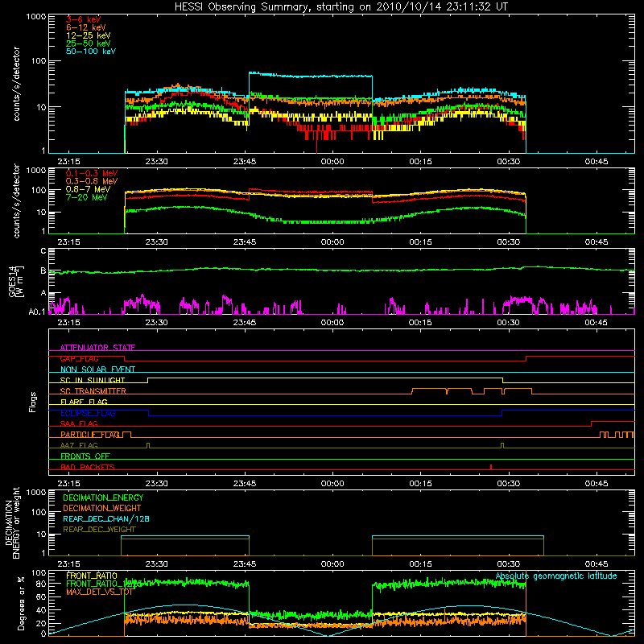Image resolution: width=644 pixels, height=644 pixels.
Task: Click the 20 tick on Degrees axis
Action: (x=41, y=623)
